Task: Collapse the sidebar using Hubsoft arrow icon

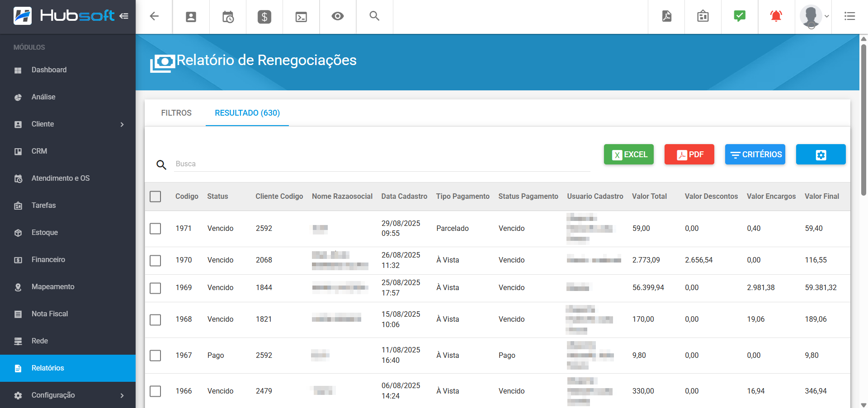Action: click(124, 16)
